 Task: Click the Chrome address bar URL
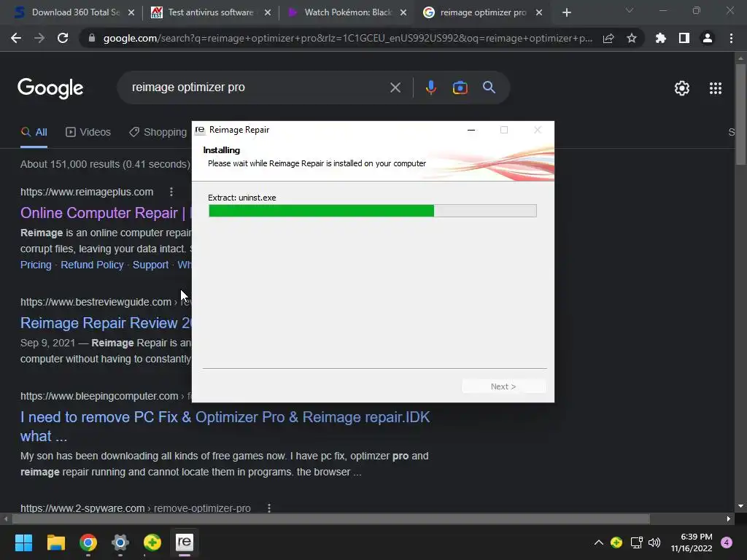[347, 38]
